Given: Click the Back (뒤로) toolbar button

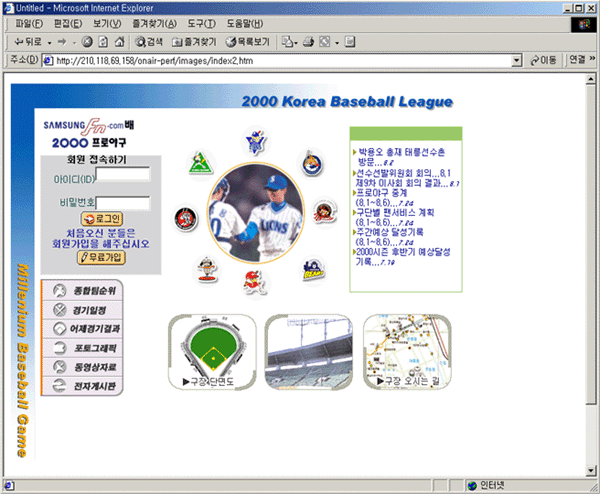Looking at the screenshot, I should pyautogui.click(x=28, y=42).
